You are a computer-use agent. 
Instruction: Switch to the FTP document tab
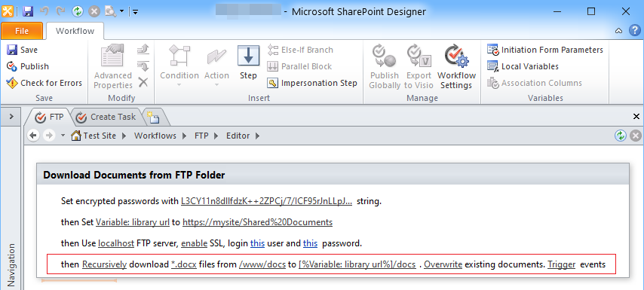tap(49, 118)
